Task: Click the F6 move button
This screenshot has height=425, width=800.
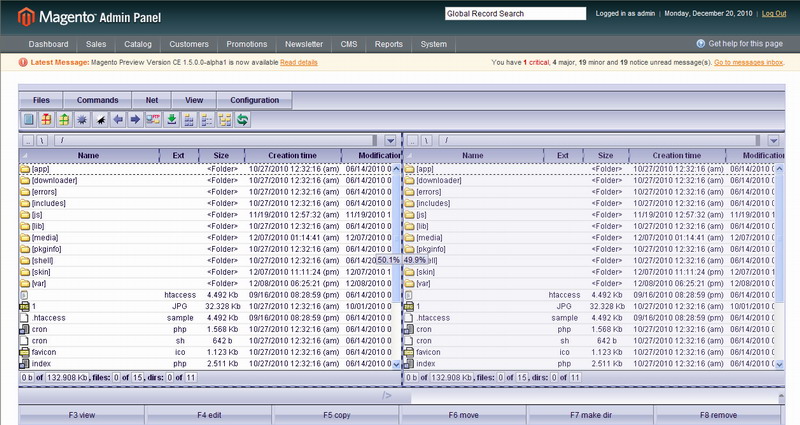Action: coord(464,415)
